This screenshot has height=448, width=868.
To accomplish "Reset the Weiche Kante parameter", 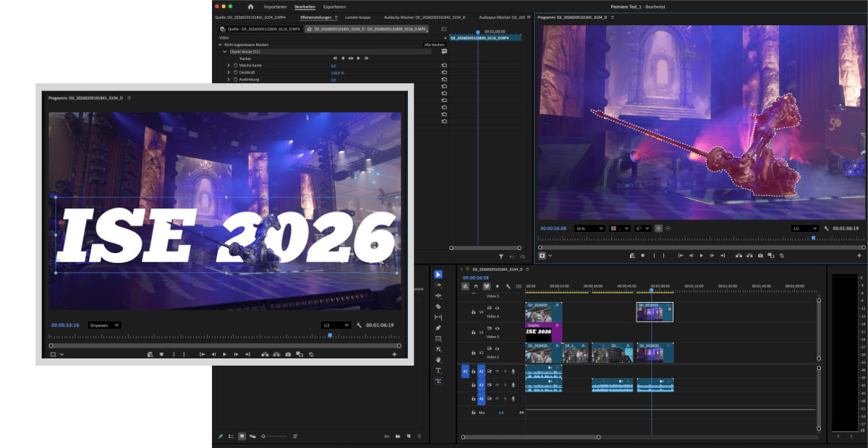I will click(x=444, y=65).
